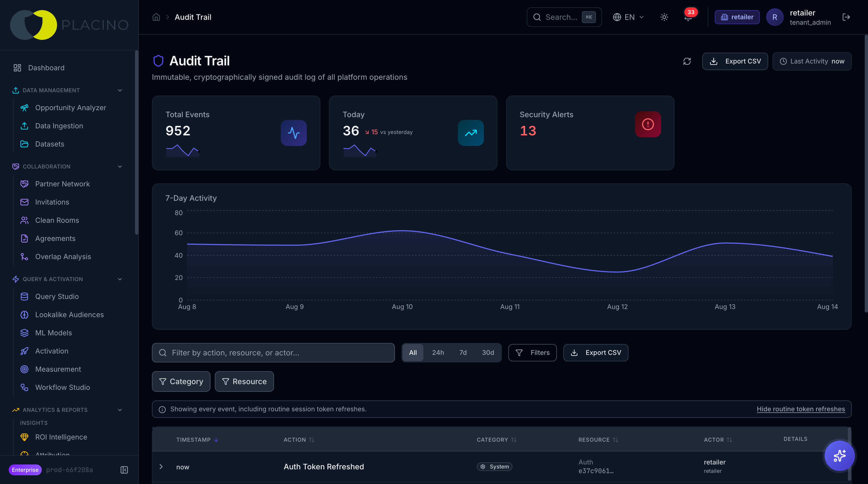This screenshot has width=868, height=484.
Task: Click the logout icon
Action: (x=846, y=17)
